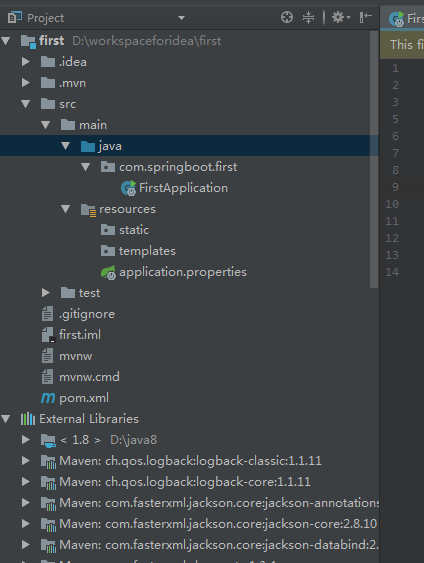Viewport: 424px width, 563px height.
Task: Click the Project tree vertical scrollbar
Action: [374, 159]
